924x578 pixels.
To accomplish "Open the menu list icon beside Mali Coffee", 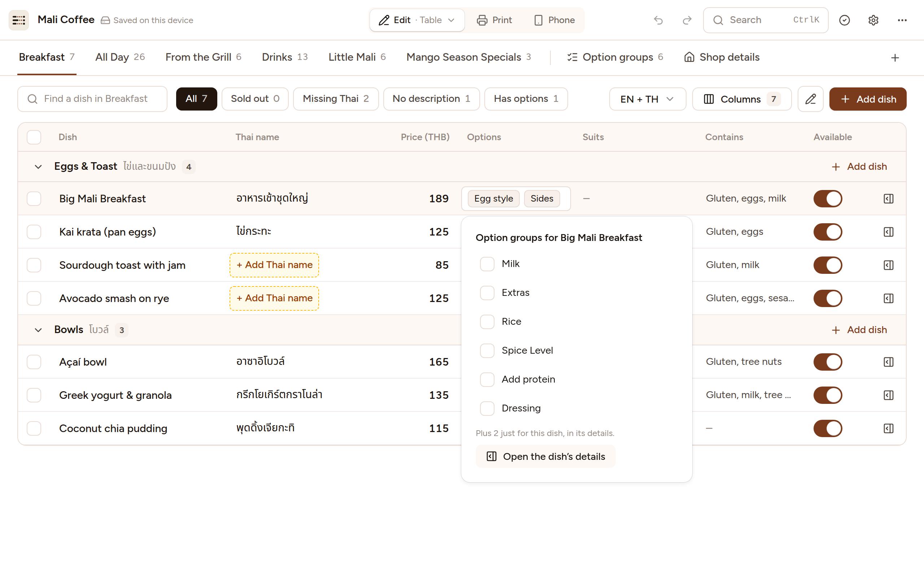I will (x=19, y=20).
